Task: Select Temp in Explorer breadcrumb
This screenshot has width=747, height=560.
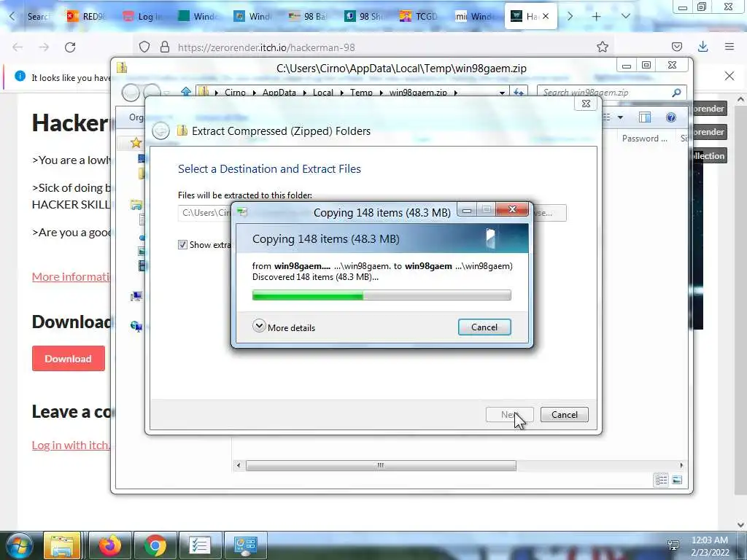Action: (x=361, y=93)
